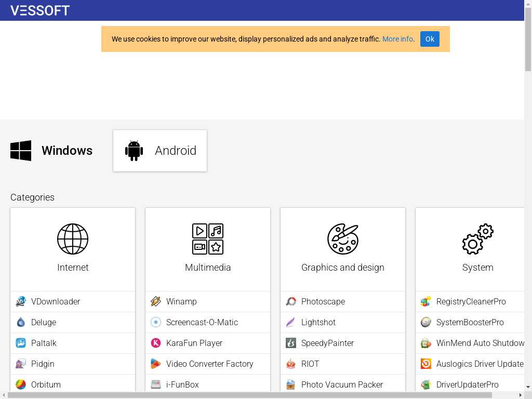The height and width of the screenshot is (399, 532).
Task: Click the Vessoft logo in the header
Action: [x=40, y=10]
